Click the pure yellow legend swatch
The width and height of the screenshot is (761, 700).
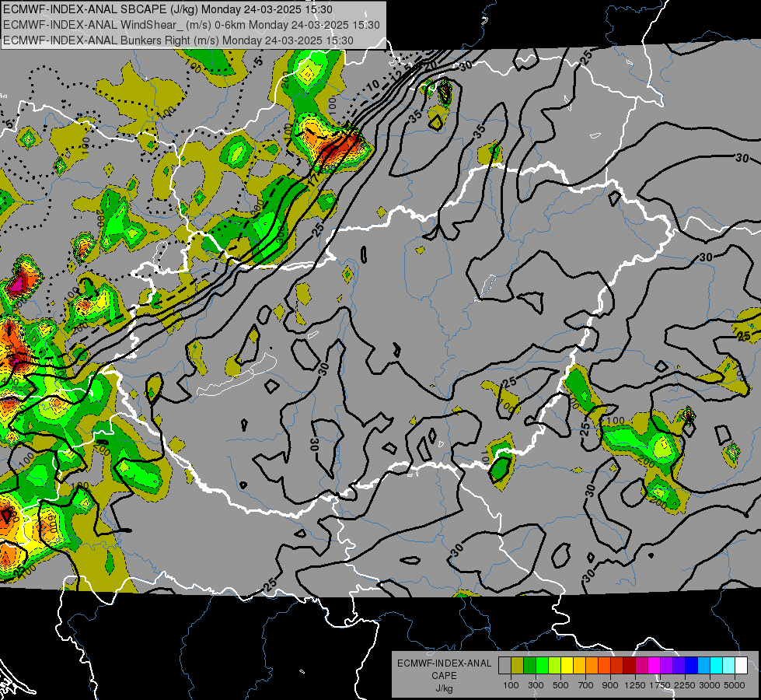(567, 665)
